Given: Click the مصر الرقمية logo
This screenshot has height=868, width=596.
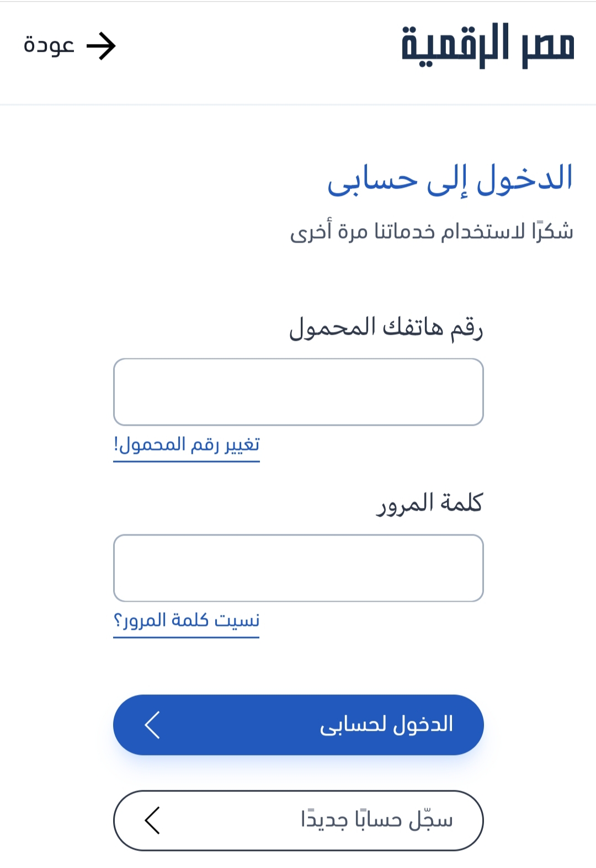Looking at the screenshot, I should [x=488, y=46].
